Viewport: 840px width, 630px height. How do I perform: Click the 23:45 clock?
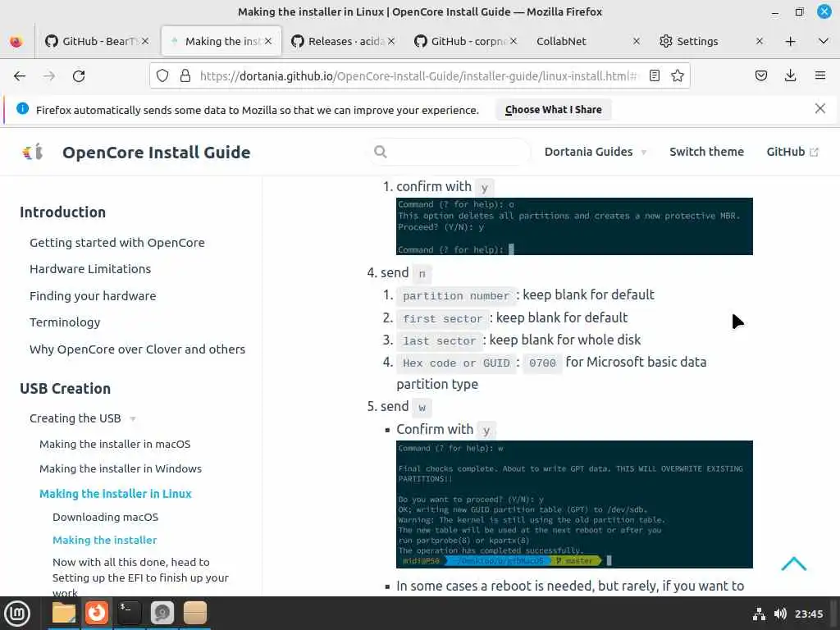pyautogui.click(x=808, y=614)
